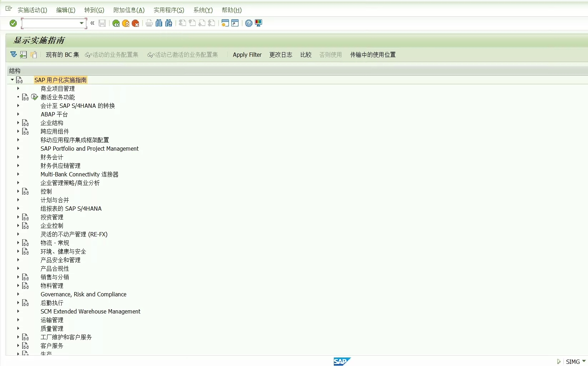Open Help via question mark icon

(249, 23)
